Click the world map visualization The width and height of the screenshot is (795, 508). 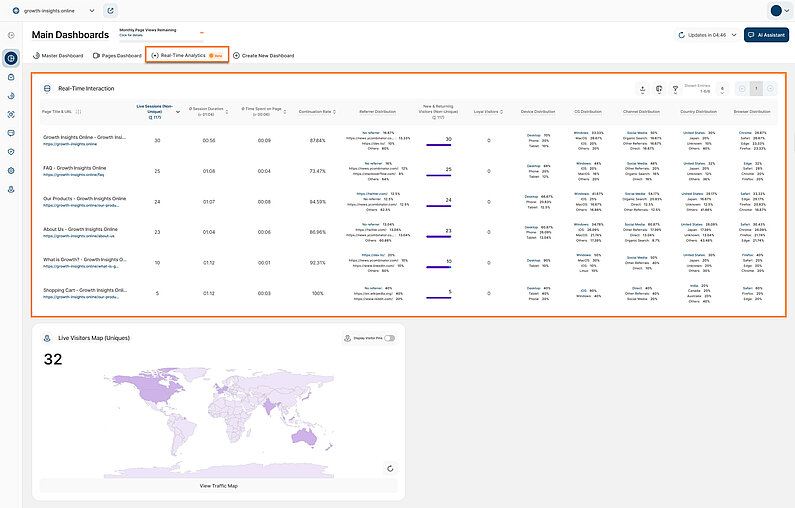click(219, 425)
